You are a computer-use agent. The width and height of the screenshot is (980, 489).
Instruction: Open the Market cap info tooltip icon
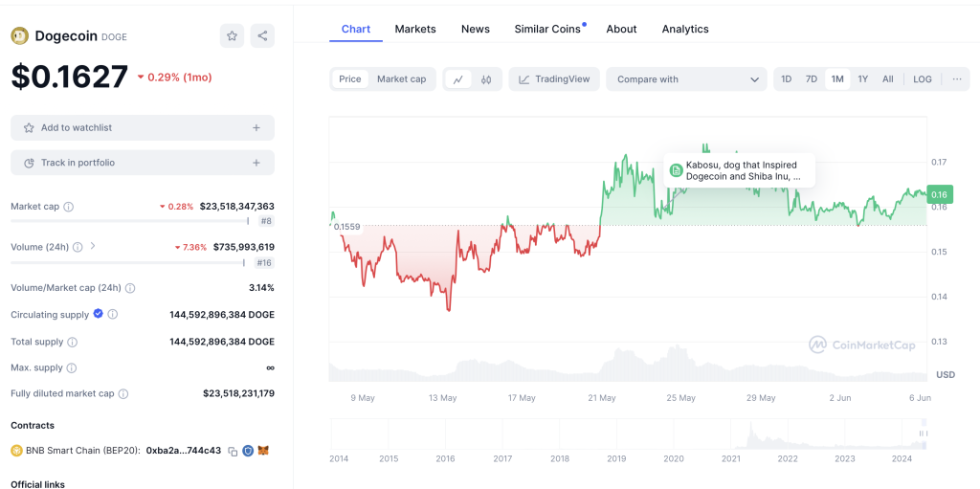pos(69,207)
